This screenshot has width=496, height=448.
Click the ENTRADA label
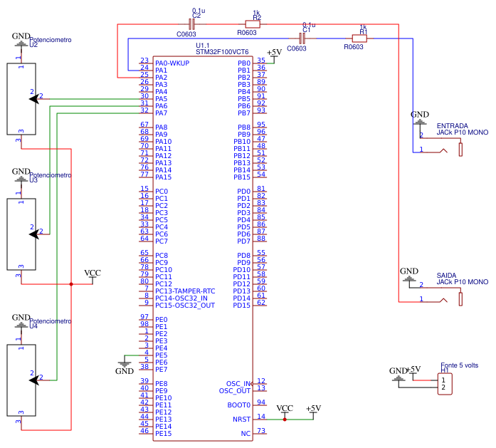click(453, 125)
